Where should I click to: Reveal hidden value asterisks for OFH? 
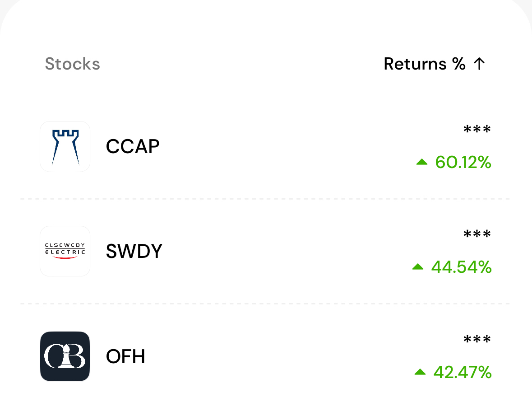click(x=477, y=339)
